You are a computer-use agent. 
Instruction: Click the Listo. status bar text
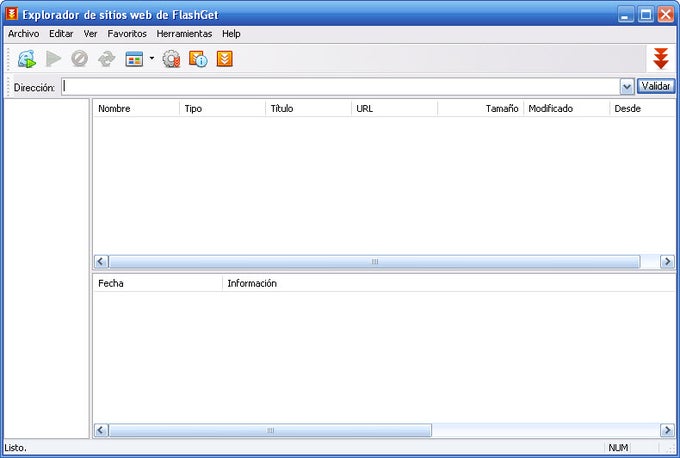click(x=16, y=448)
